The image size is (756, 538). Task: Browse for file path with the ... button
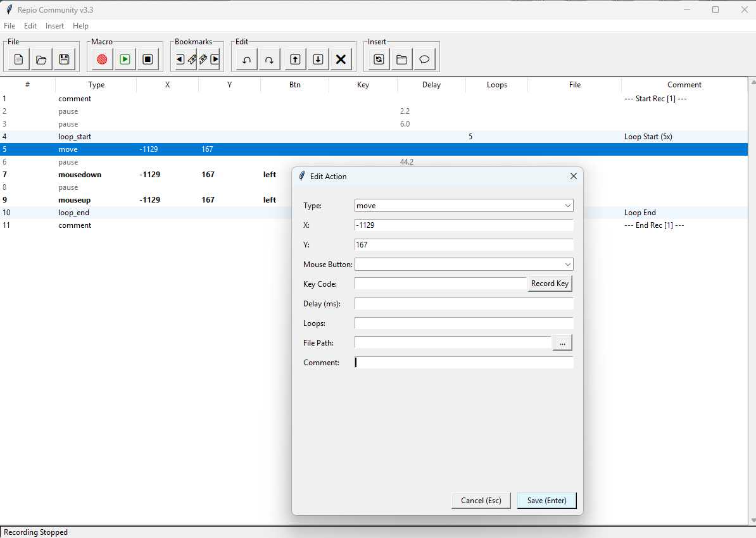(x=562, y=342)
